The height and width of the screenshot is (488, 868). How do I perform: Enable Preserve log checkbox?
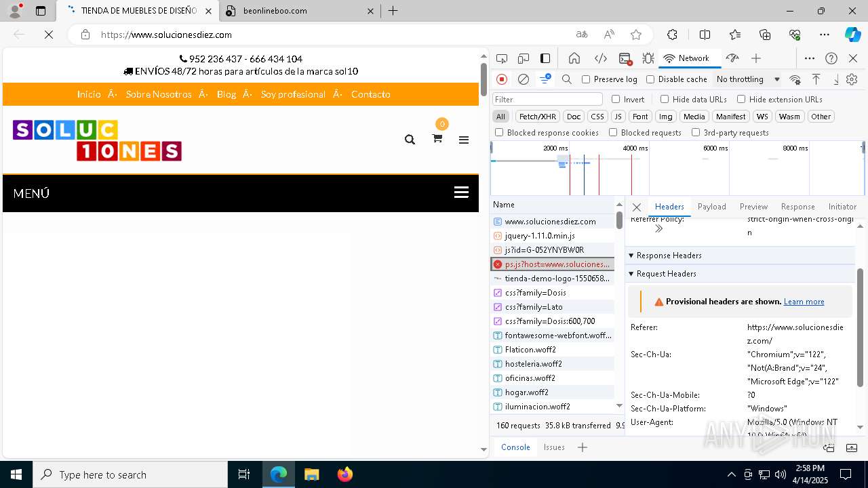point(586,79)
